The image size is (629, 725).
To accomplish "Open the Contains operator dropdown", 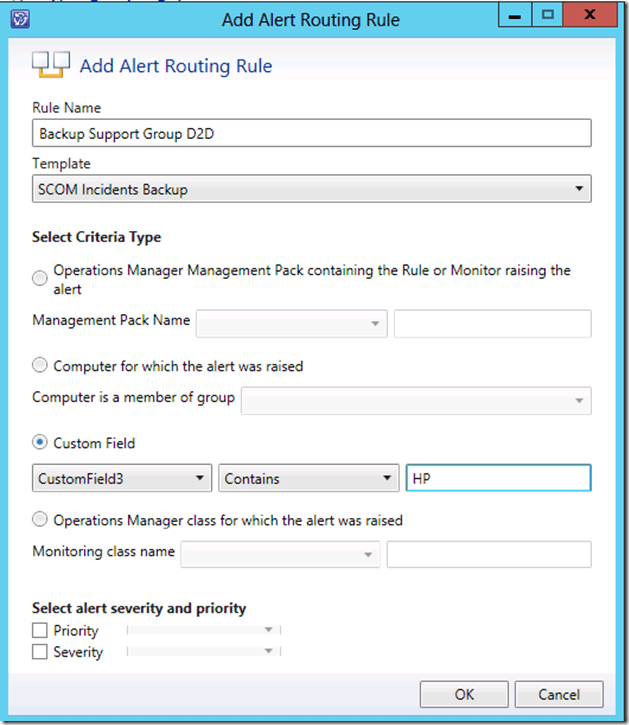I will pos(309,479).
